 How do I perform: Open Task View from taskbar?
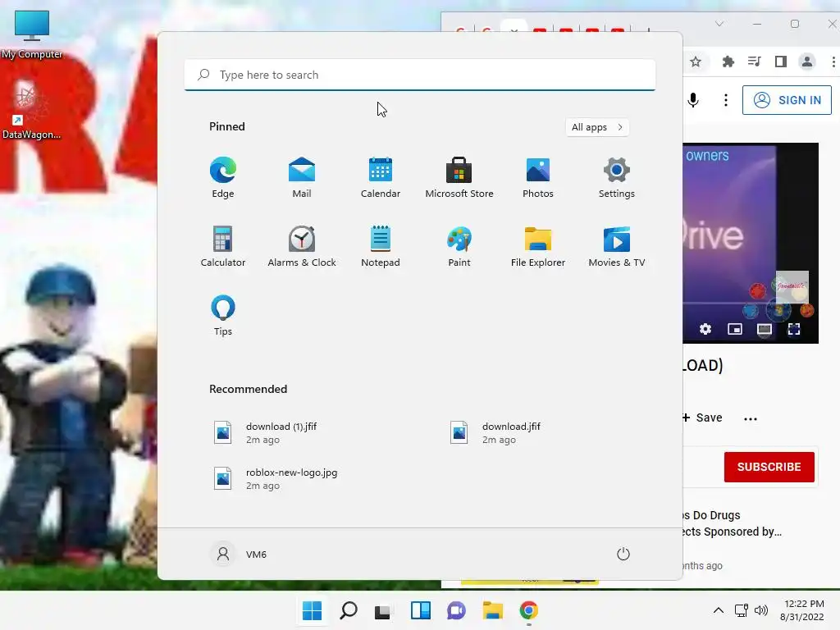(x=382, y=610)
